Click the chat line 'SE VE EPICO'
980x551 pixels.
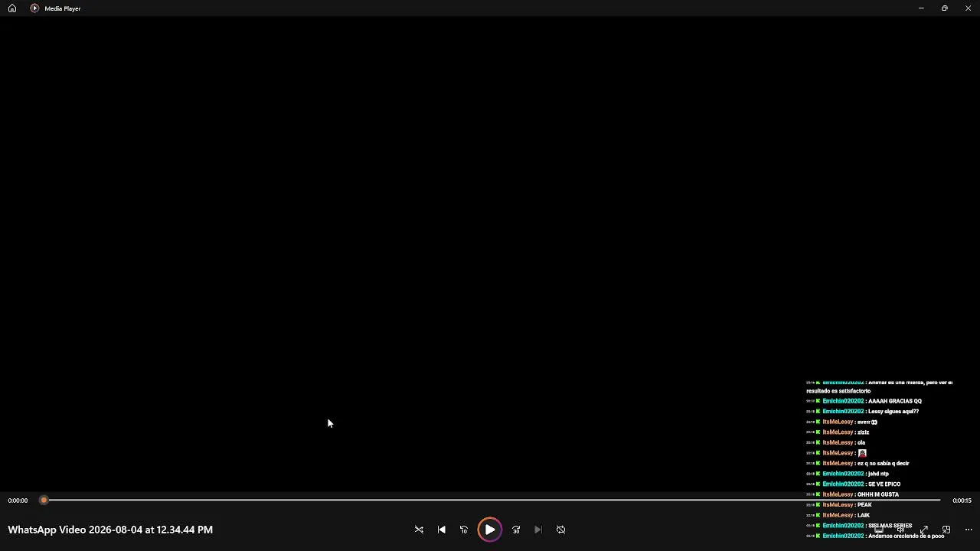coord(853,484)
